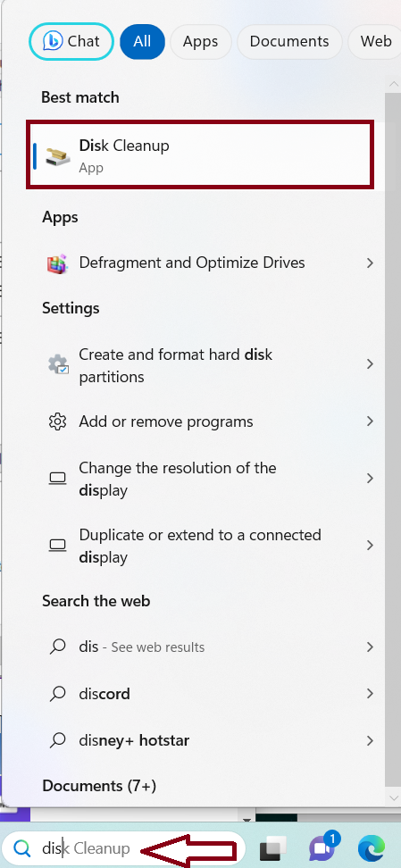This screenshot has height=868, width=401.
Task: Switch to the Documents filter tab
Action: (289, 41)
